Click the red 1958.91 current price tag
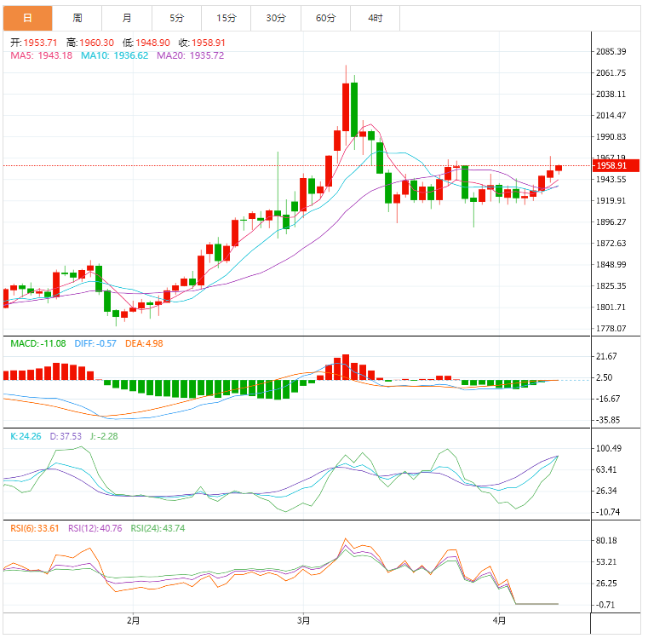This screenshot has width=648, height=644. click(x=613, y=166)
